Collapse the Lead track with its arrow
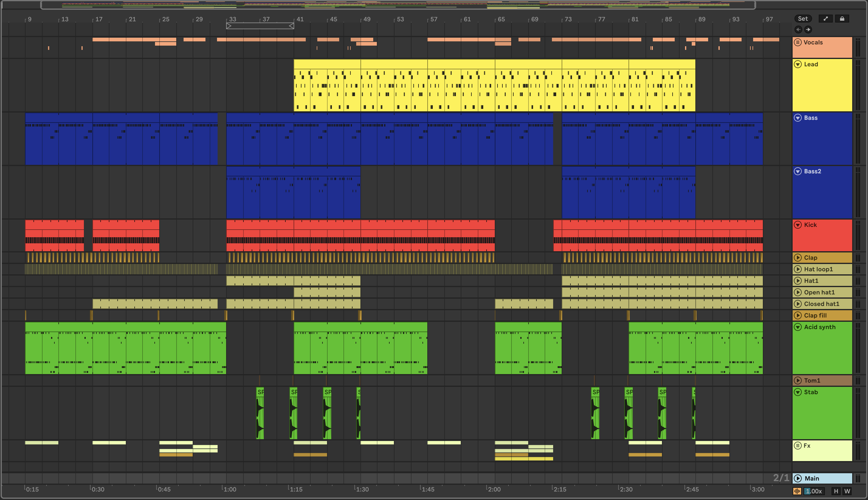This screenshot has width=868, height=500. coord(798,64)
